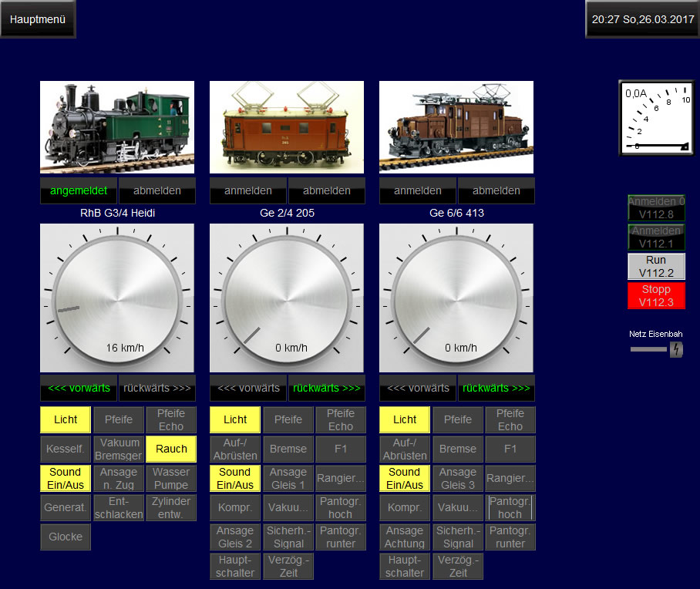
Task: Raise pantograph on Ge 6/6 413
Action: coord(510,507)
